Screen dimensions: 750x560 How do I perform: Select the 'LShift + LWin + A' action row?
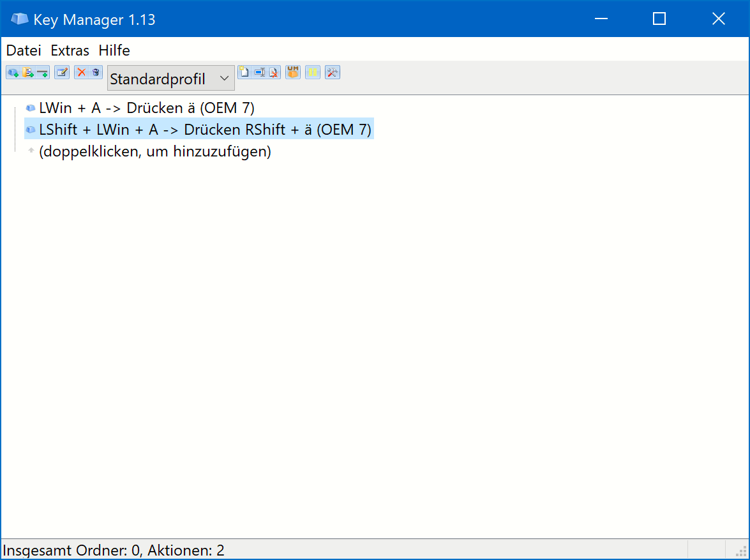pos(204,130)
